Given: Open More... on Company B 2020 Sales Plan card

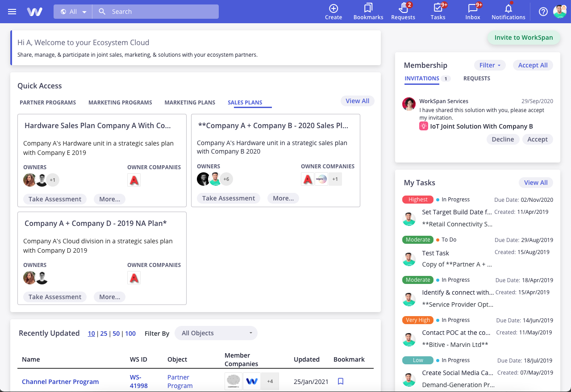Looking at the screenshot, I should (x=283, y=198).
